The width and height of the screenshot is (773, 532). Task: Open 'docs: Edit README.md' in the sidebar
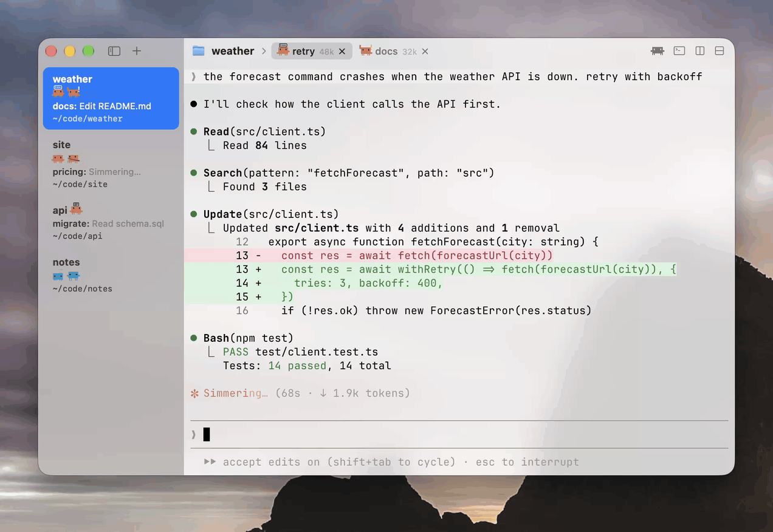coord(102,106)
